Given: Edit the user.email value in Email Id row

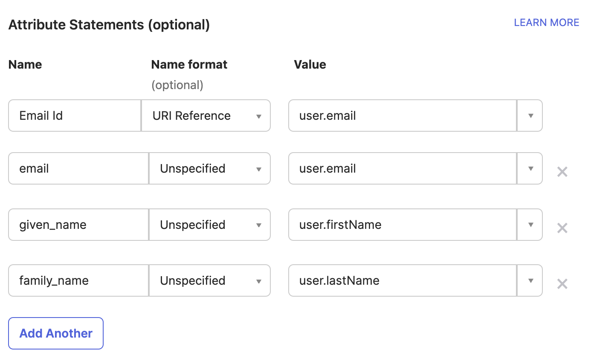Looking at the screenshot, I should coord(403,116).
